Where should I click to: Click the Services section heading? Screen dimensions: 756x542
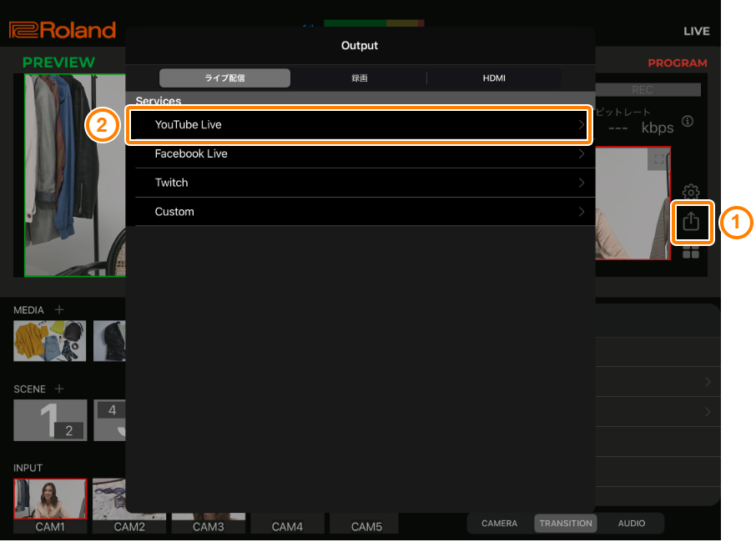159,101
